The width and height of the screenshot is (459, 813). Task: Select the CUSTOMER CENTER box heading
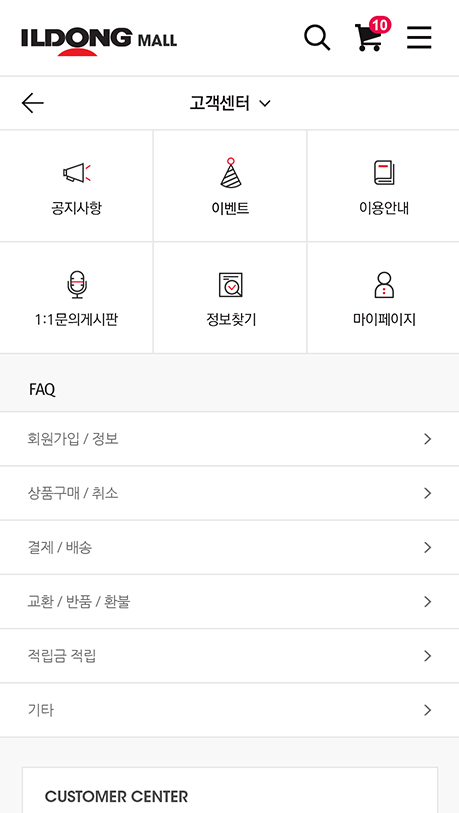click(116, 796)
